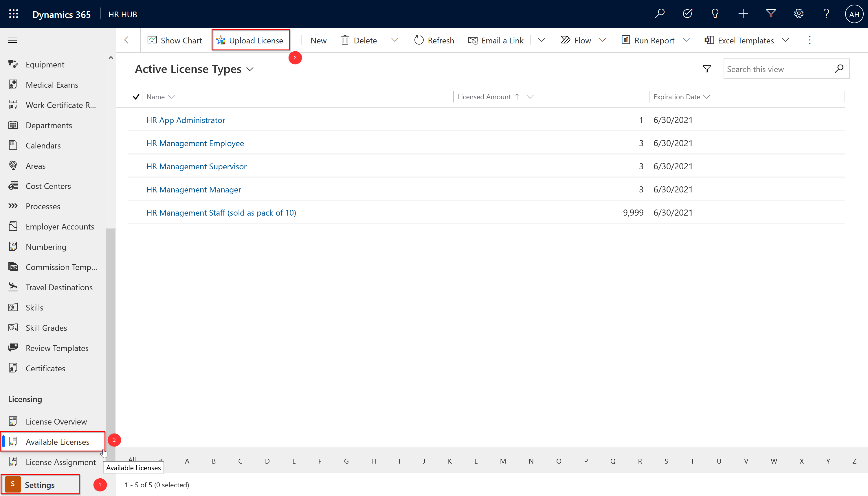Click Excel Templates command

(739, 41)
